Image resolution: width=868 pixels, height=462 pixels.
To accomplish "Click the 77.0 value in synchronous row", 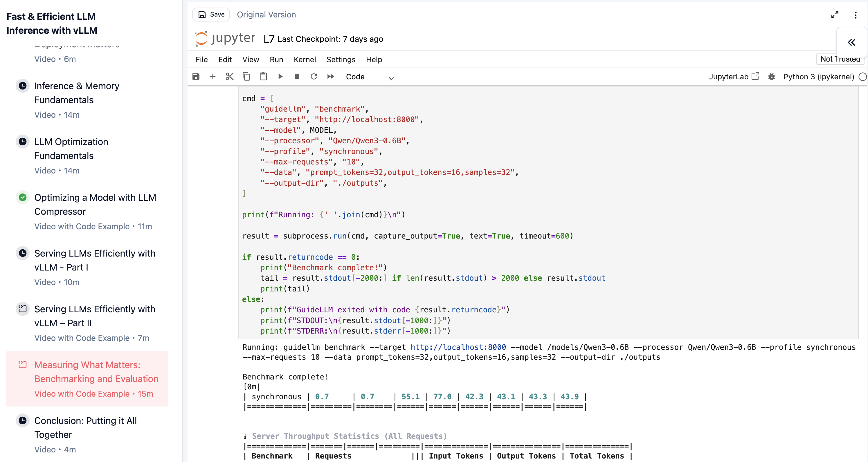I will (442, 397).
